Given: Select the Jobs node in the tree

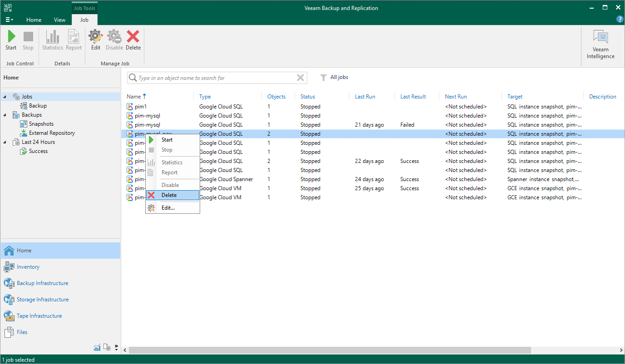Looking at the screenshot, I should pyautogui.click(x=27, y=97).
